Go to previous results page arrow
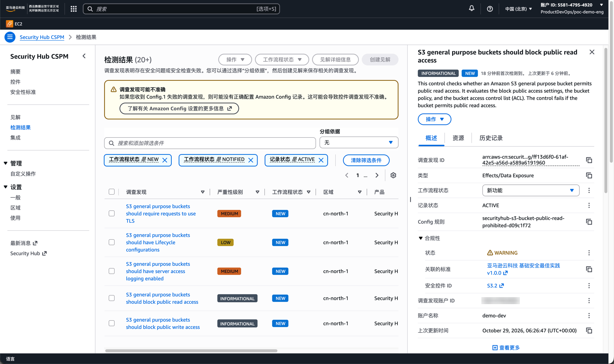 point(347,176)
